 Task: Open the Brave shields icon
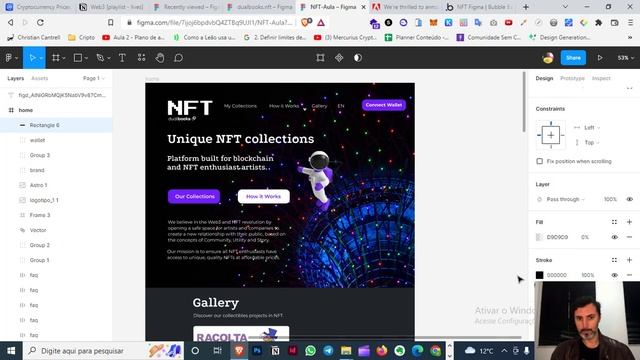pos(306,22)
